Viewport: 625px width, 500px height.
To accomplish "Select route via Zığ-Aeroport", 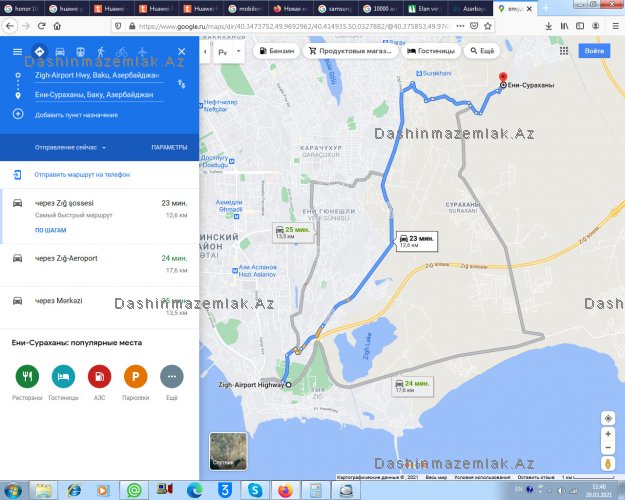I will coord(100,265).
